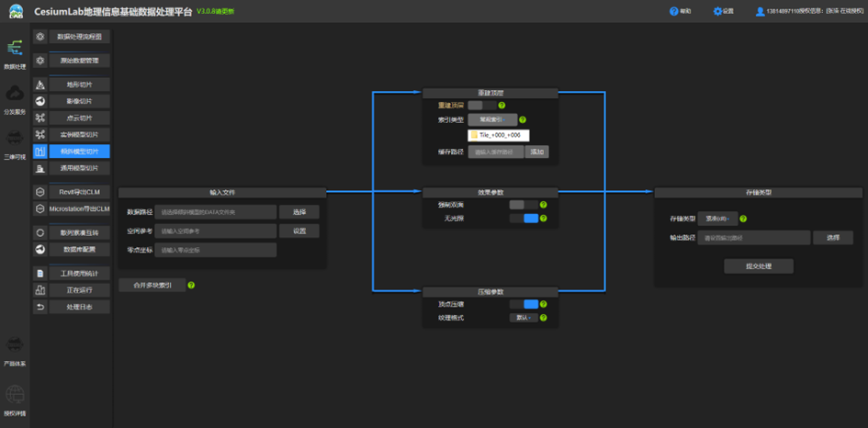Click the green help icon next to 存储类型 dropdown
868x428 pixels.
point(743,219)
